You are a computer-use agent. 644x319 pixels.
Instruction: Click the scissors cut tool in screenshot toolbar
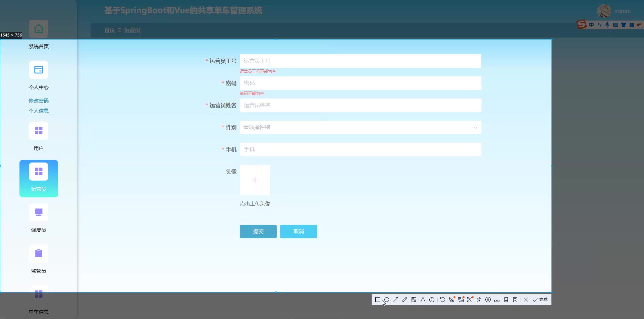(452, 300)
